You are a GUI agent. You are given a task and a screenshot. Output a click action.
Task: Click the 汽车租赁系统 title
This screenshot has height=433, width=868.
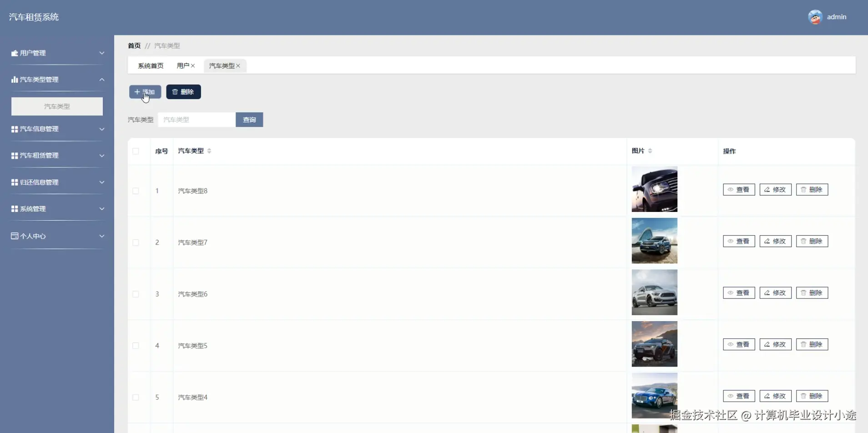pos(34,17)
